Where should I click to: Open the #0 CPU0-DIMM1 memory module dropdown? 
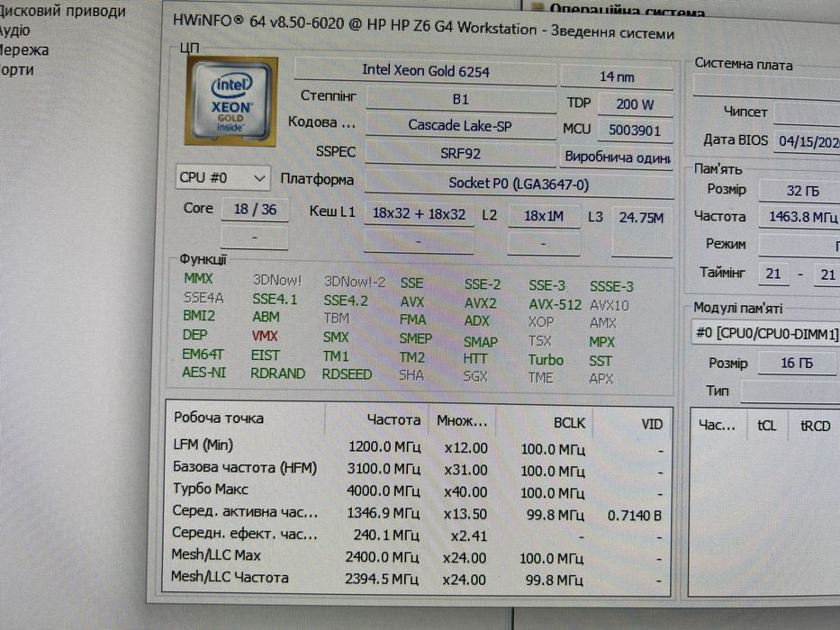pos(765,333)
